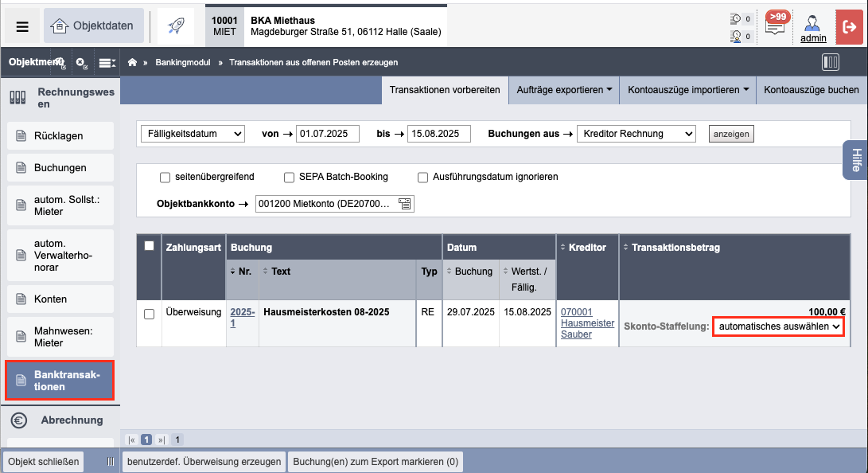
Task: Enable the seitenübergreifend checkbox
Action: click(165, 178)
